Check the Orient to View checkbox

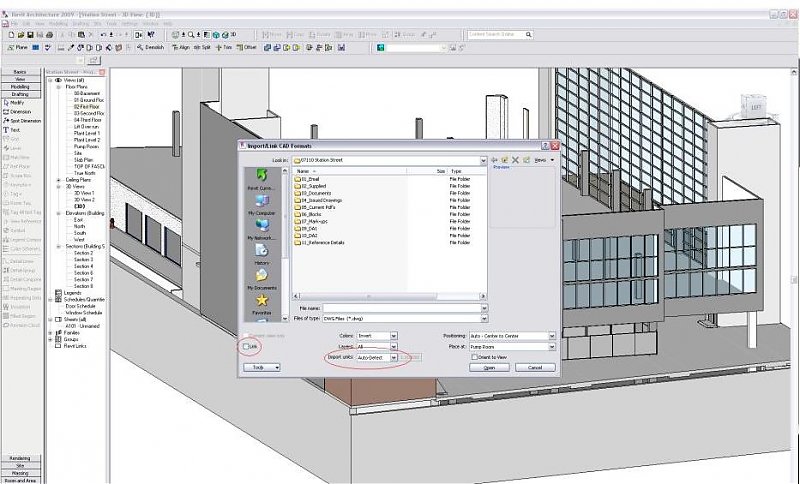point(474,358)
